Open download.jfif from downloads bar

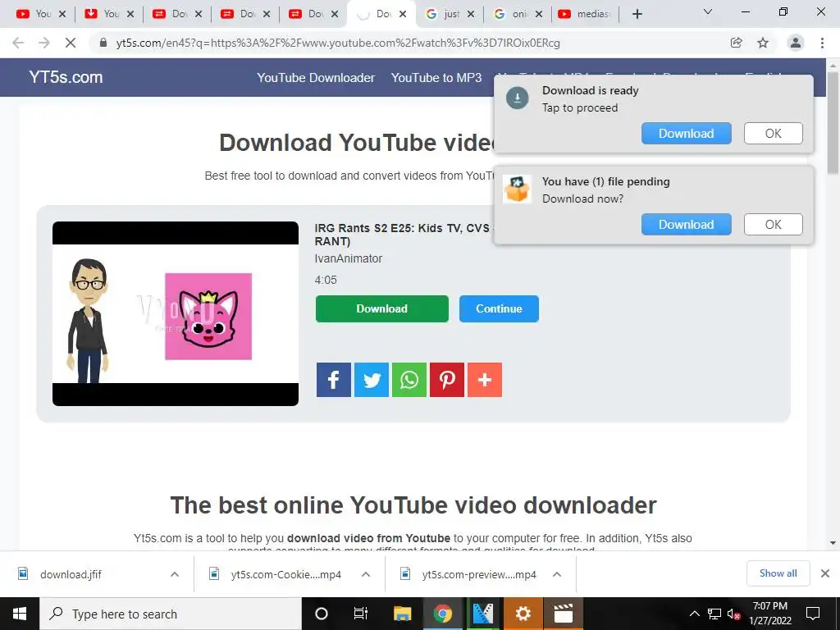coord(71,574)
